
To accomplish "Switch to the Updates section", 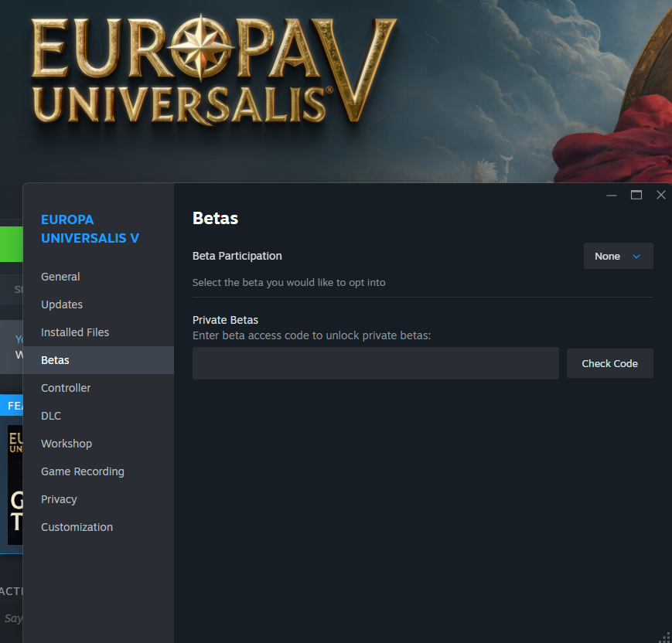I will [62, 304].
